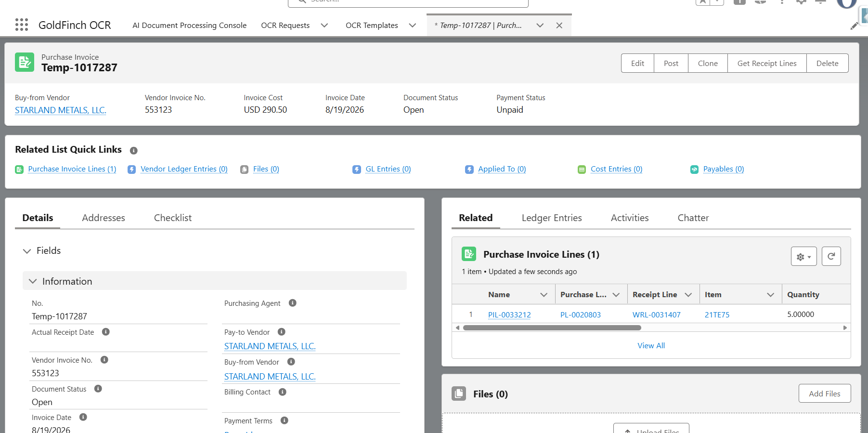The height and width of the screenshot is (433, 868).
Task: Collapse the Fields section
Action: point(27,251)
